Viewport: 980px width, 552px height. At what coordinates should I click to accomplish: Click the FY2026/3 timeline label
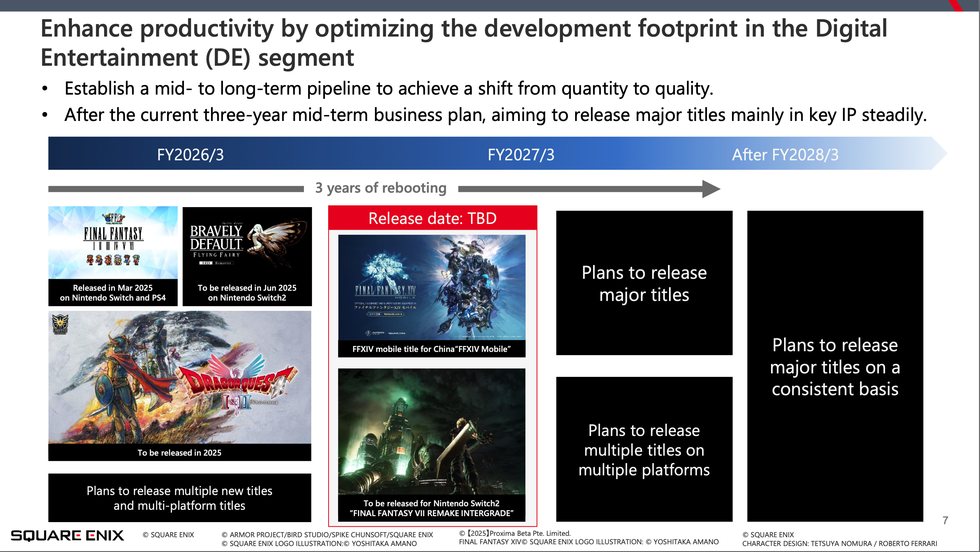coord(190,155)
